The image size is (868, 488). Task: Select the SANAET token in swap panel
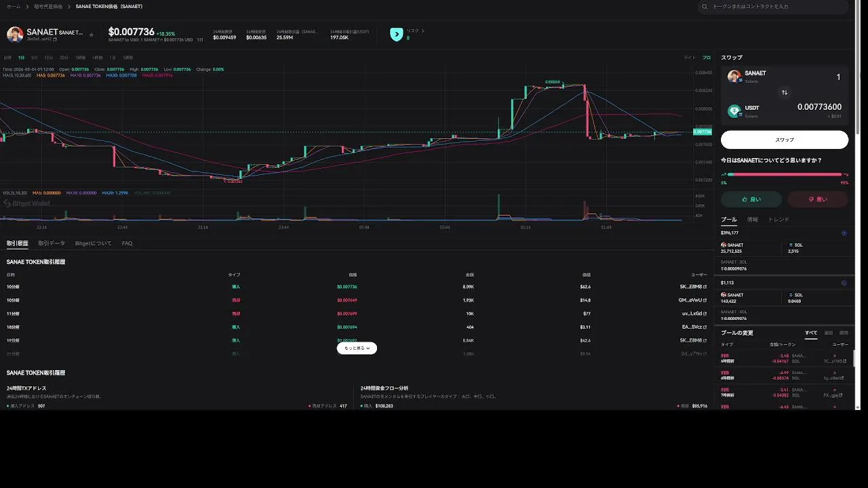[x=747, y=76]
